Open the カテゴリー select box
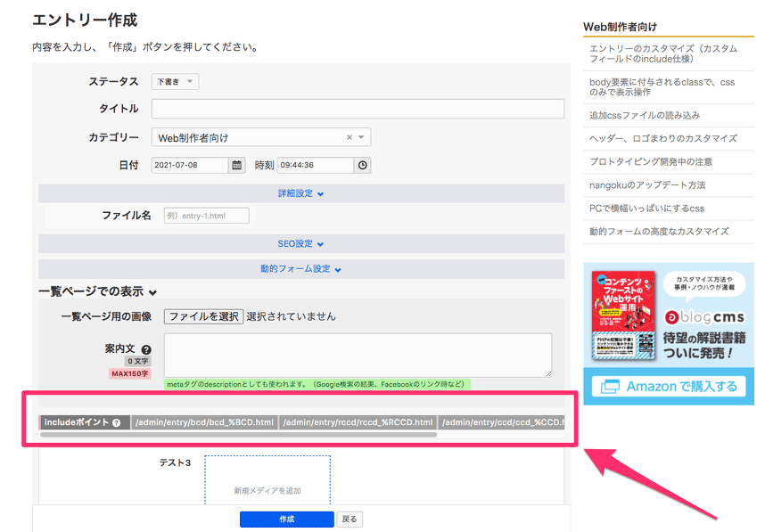The height and width of the screenshot is (532, 765). (260, 137)
